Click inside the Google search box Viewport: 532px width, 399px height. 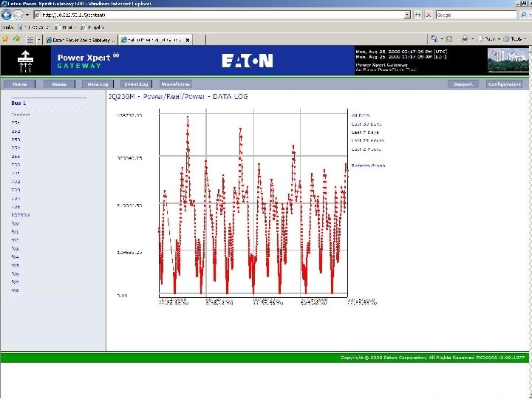click(476, 15)
